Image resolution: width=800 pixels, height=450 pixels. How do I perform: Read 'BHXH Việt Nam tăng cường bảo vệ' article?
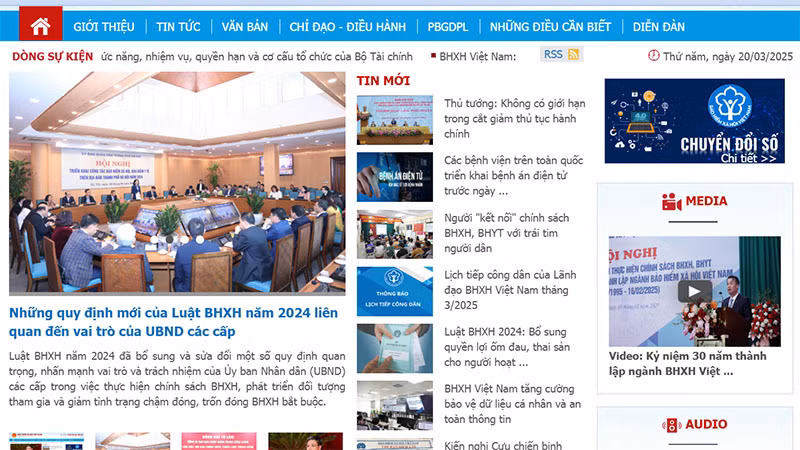click(512, 404)
